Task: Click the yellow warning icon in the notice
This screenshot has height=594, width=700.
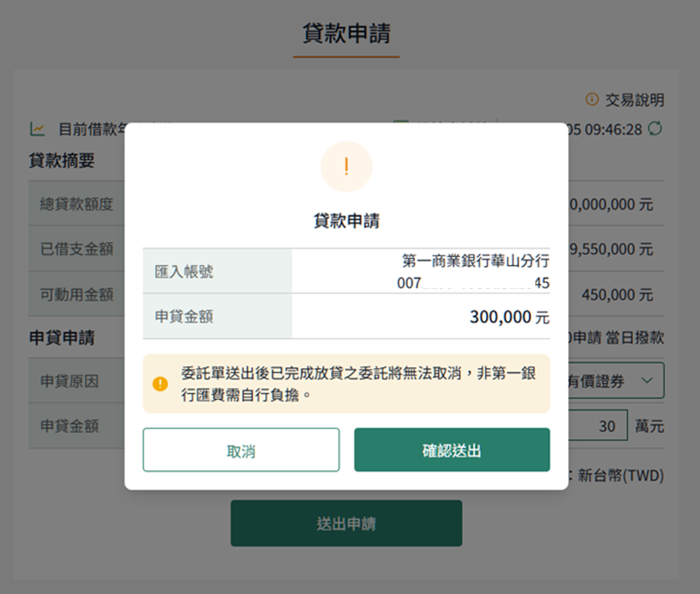Action: pyautogui.click(x=160, y=384)
